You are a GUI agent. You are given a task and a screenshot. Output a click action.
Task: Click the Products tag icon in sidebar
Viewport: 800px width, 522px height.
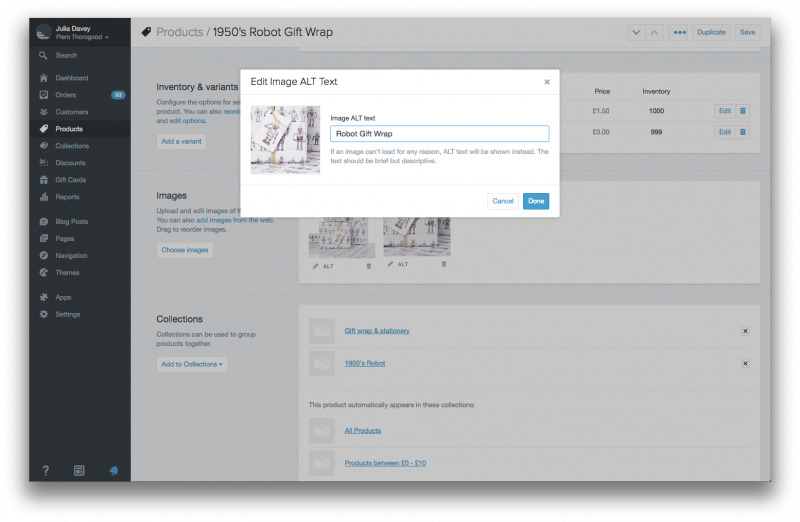[44, 129]
